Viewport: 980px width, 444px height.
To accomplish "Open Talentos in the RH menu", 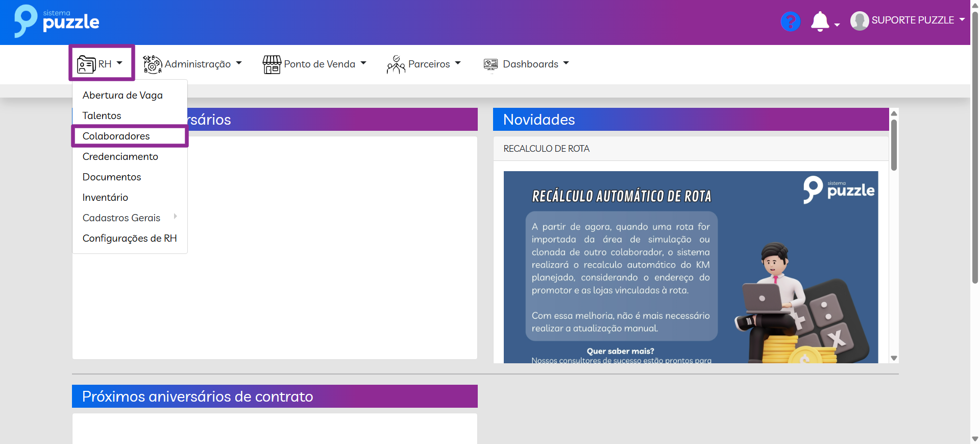I will [102, 115].
